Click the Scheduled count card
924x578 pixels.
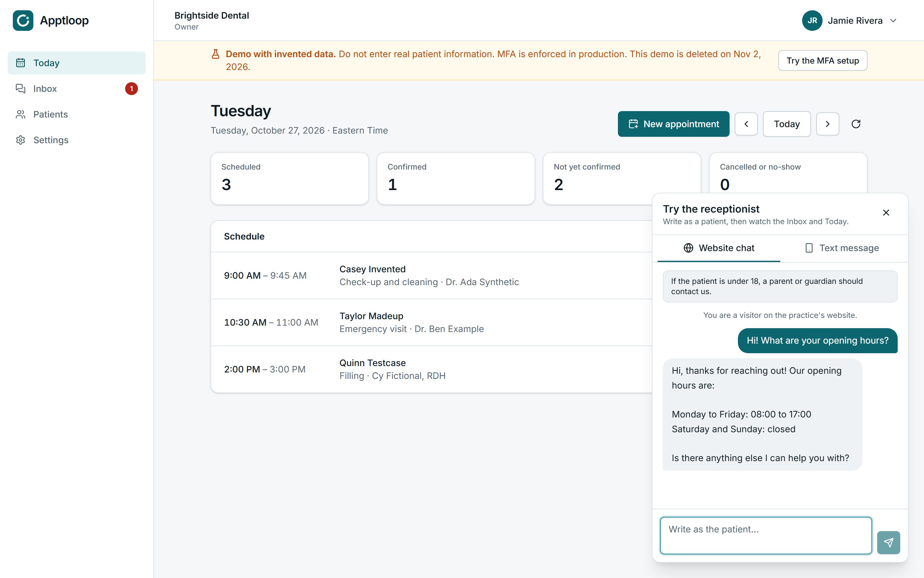point(289,179)
